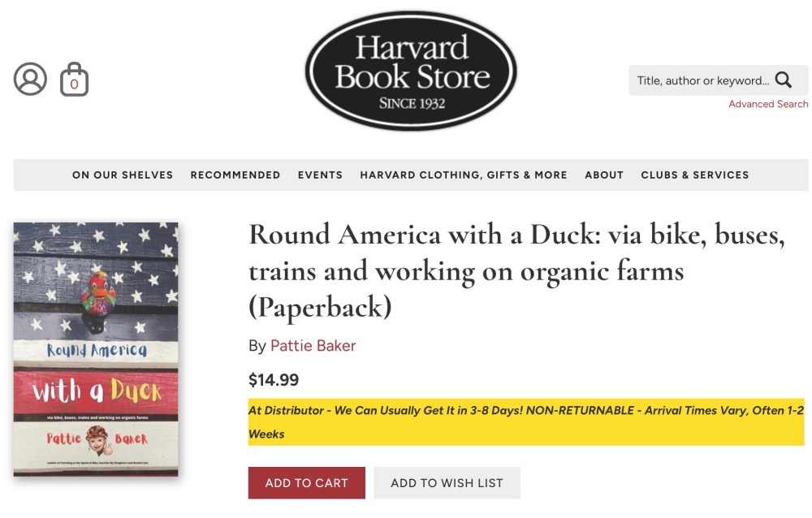Open Harvard Clothing, Gifts & More menu
The image size is (812, 518).
pos(464,175)
